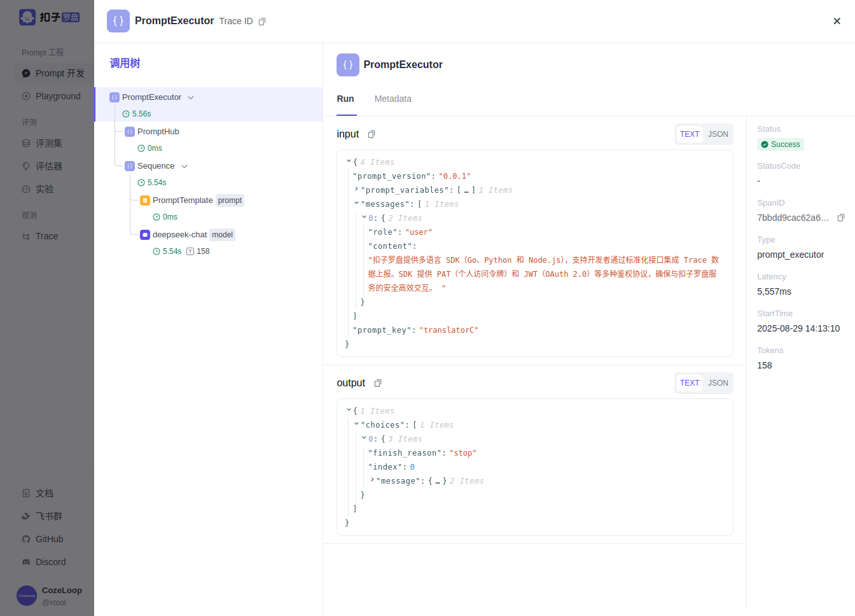Open Playground in the sidebar
855x616 pixels.
[x=58, y=96]
